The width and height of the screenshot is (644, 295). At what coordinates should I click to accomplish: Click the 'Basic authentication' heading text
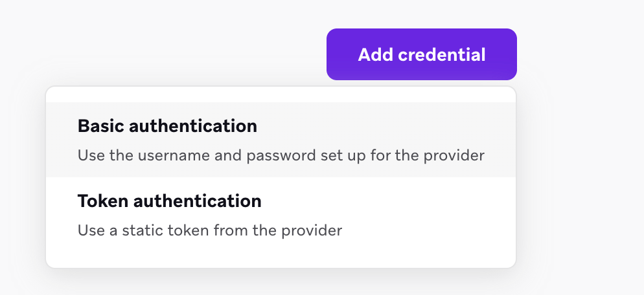pyautogui.click(x=167, y=126)
